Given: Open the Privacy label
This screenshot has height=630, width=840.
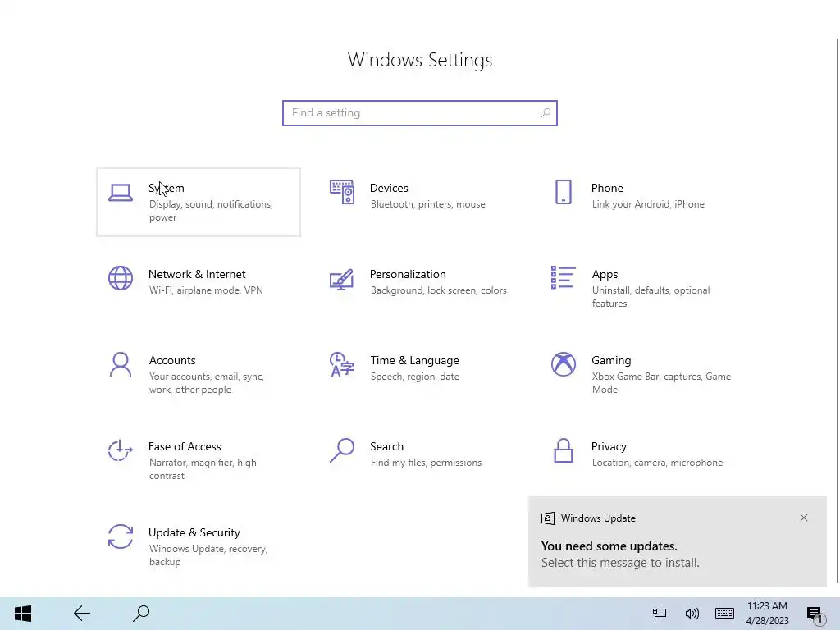Looking at the screenshot, I should [609, 447].
